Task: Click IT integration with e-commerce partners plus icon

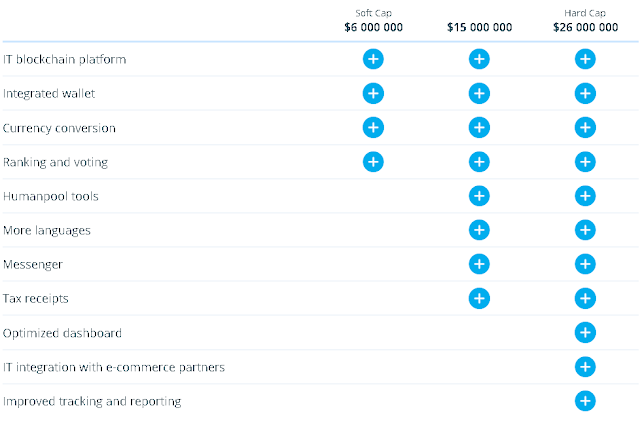Action: [x=585, y=367]
